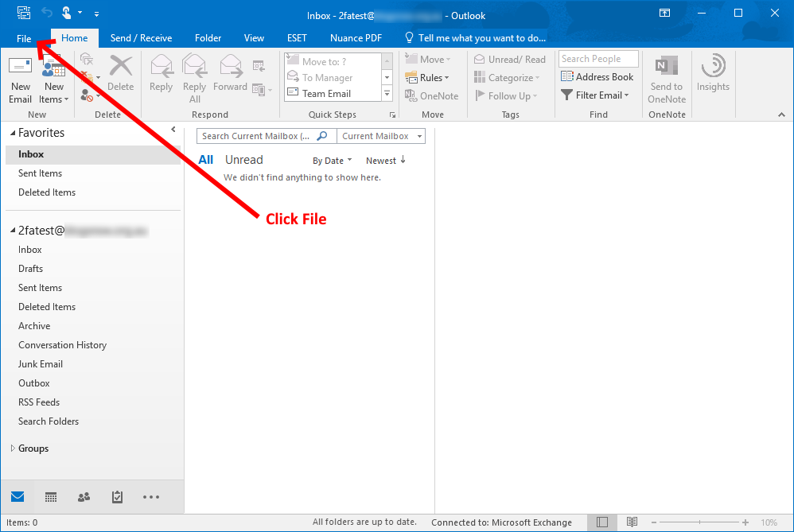Viewport: 794px width, 532px height.
Task: Open the Categorize dropdown
Action: [x=507, y=77]
